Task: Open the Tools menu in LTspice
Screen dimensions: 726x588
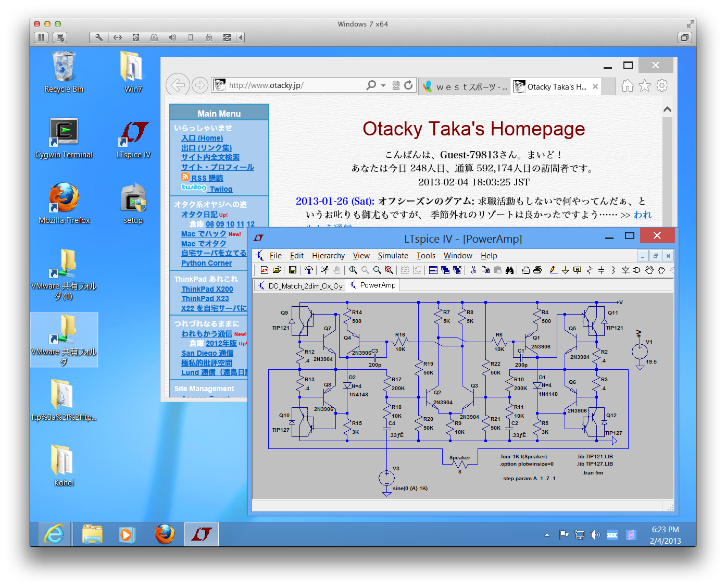Action: click(x=425, y=256)
